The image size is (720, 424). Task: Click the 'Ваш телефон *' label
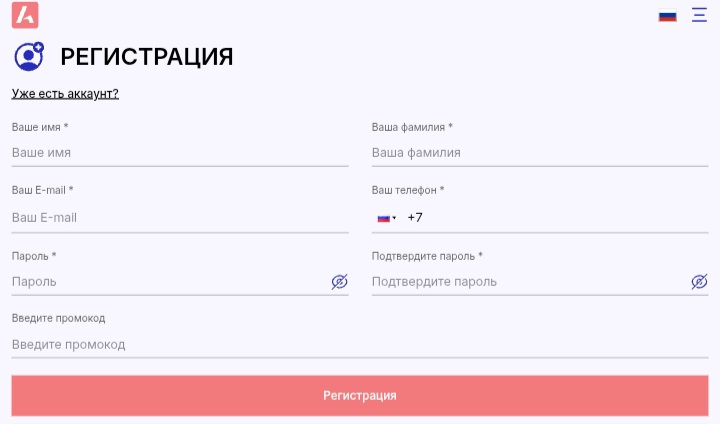pyautogui.click(x=408, y=190)
